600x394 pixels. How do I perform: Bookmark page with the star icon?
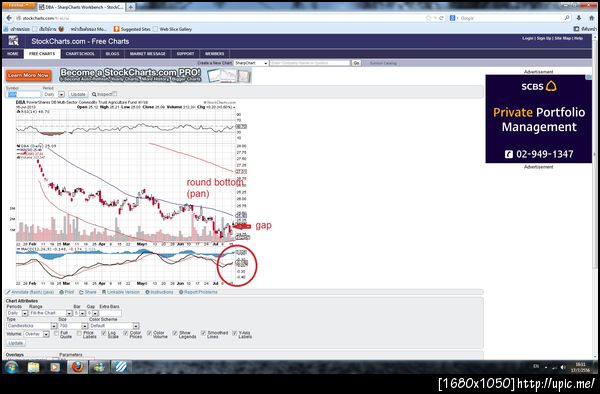(428, 18)
